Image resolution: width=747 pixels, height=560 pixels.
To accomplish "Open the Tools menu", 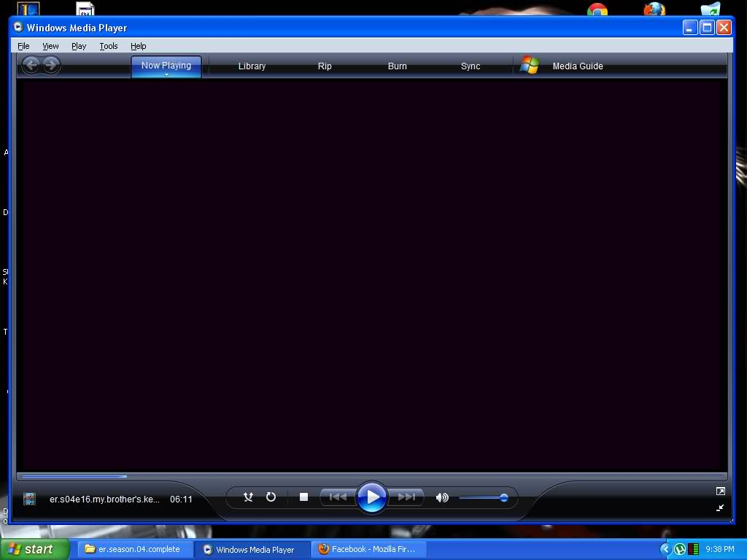I will coord(109,46).
